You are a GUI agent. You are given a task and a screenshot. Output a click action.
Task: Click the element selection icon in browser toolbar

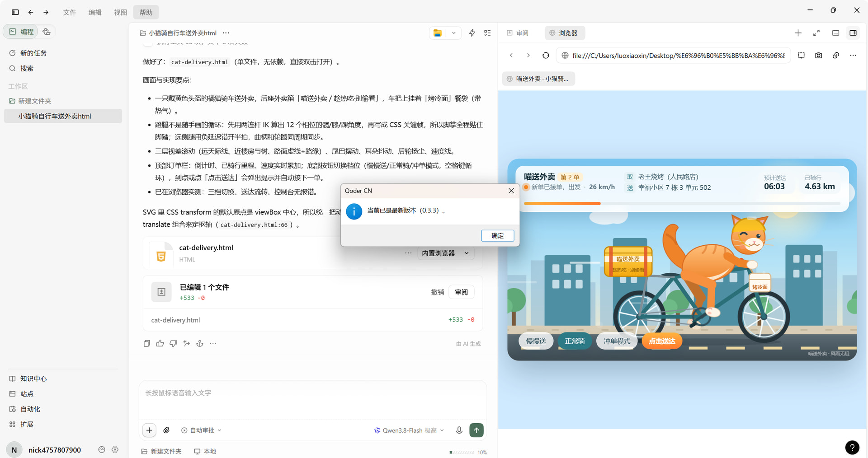(801, 56)
